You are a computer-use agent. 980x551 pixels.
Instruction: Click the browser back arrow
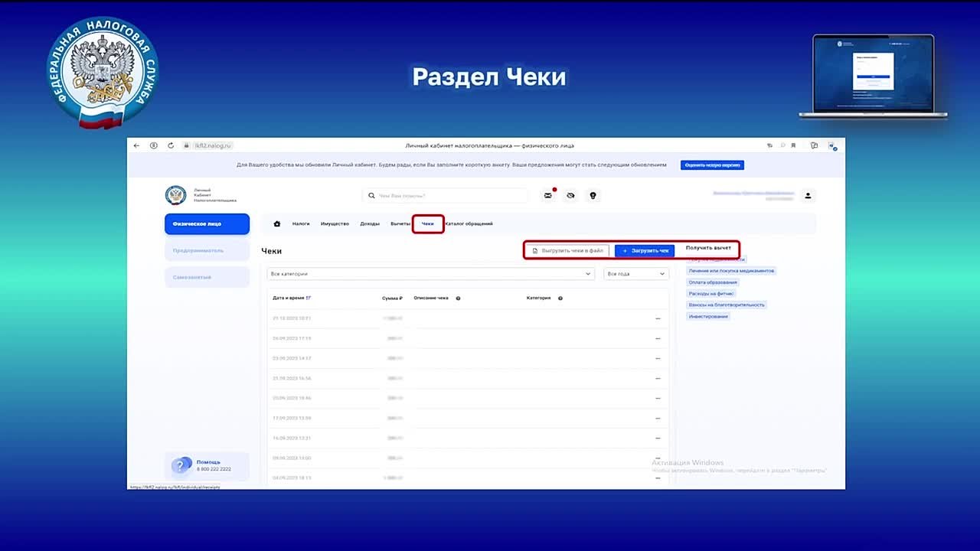[x=137, y=145]
